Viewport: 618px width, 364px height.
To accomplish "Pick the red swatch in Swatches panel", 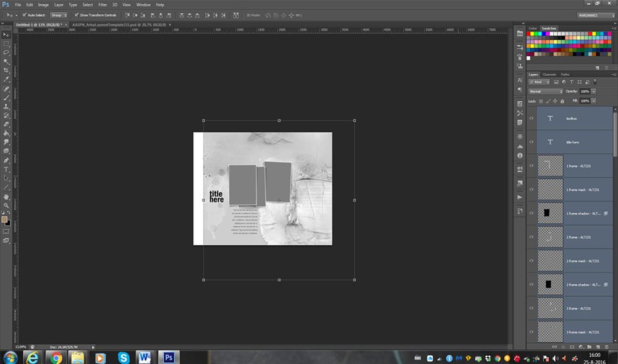I will [529, 34].
